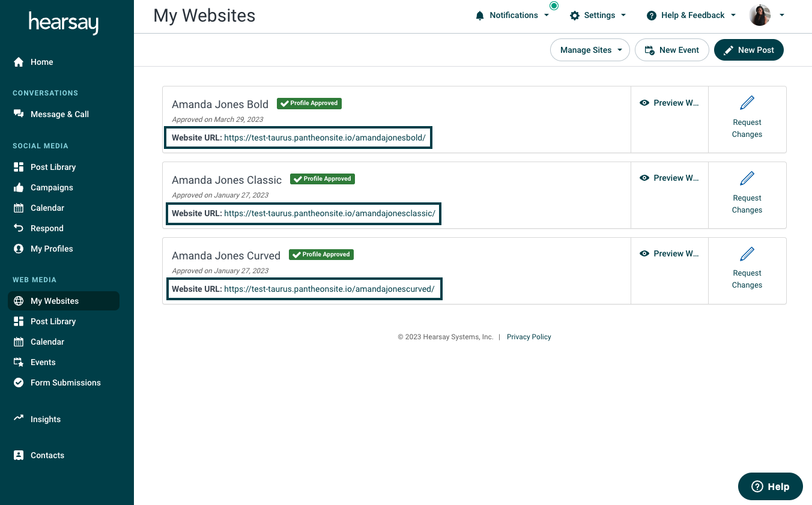
Task: Click Form Submissions checkmark icon
Action: [x=19, y=383]
